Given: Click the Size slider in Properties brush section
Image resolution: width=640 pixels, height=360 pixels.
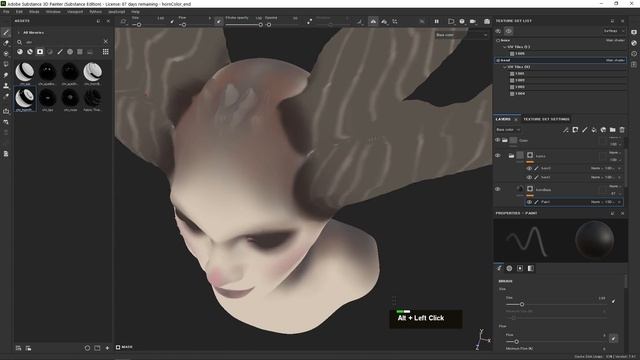Looking at the screenshot, I should click(556, 304).
